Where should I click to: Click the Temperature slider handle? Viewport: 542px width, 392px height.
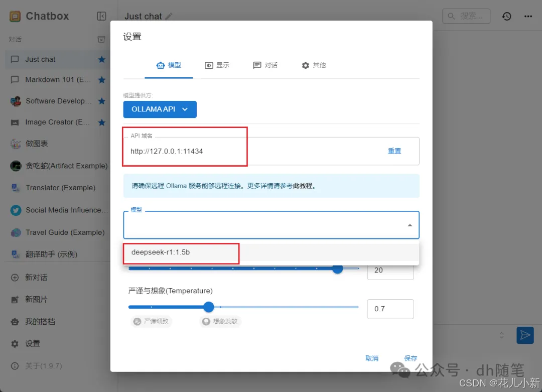click(x=208, y=307)
